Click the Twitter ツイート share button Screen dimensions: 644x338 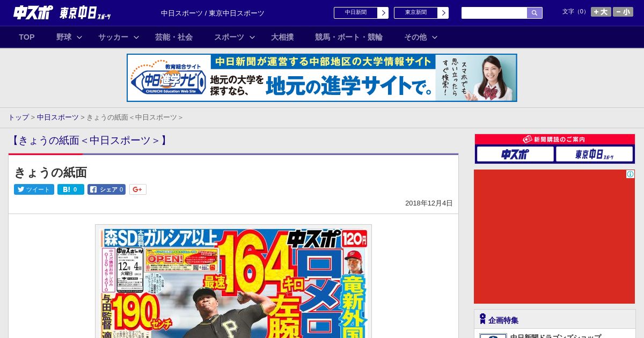click(x=34, y=189)
